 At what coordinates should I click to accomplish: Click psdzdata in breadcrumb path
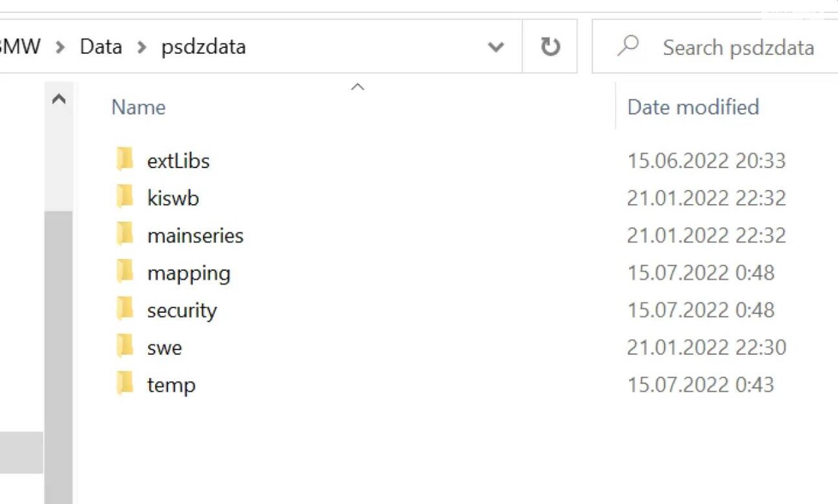(204, 47)
